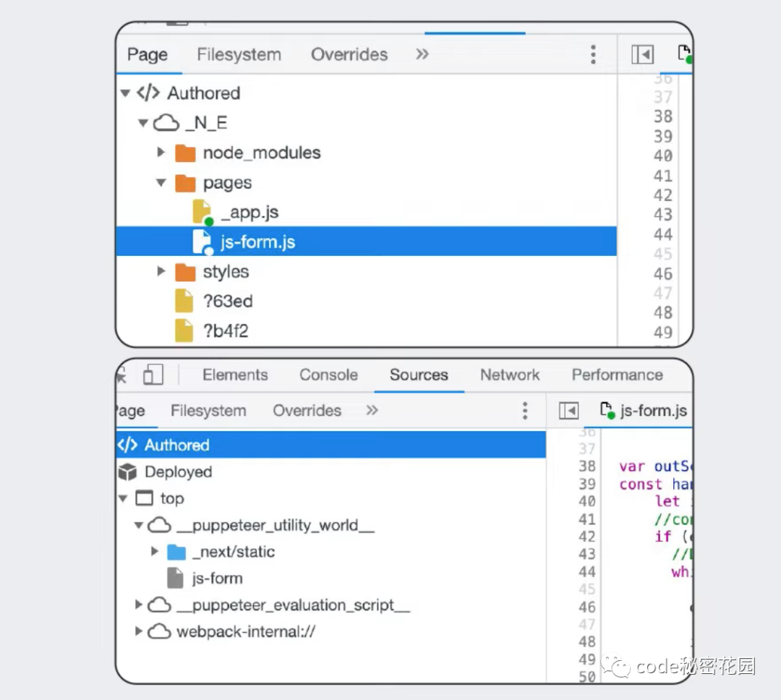
Task: Collapse __puppeteer_utility_world__ node
Action: click(x=139, y=524)
